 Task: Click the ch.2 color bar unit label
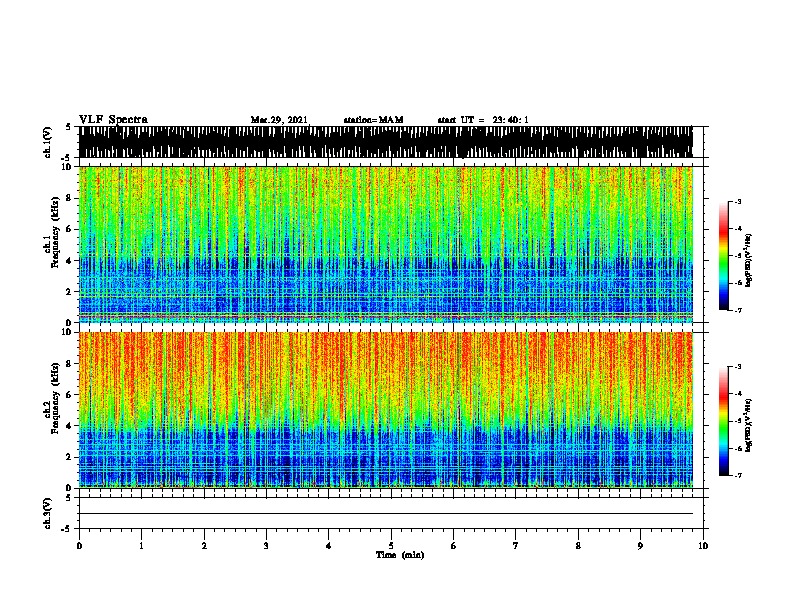click(x=749, y=426)
